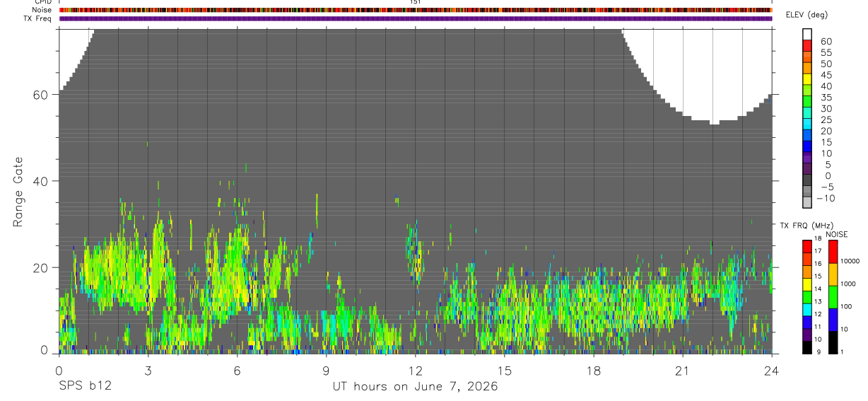
Task: Select the purple TX Freq strip
Action: coord(416,18)
